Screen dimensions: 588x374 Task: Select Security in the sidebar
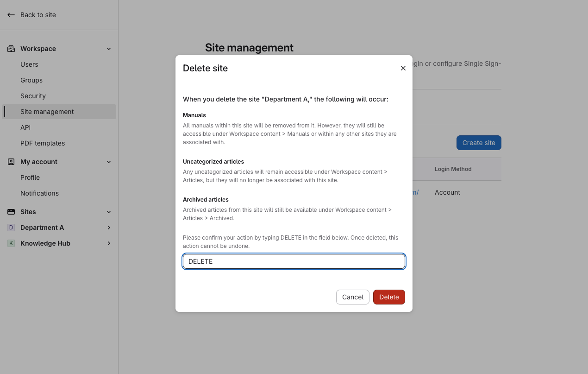(x=33, y=96)
